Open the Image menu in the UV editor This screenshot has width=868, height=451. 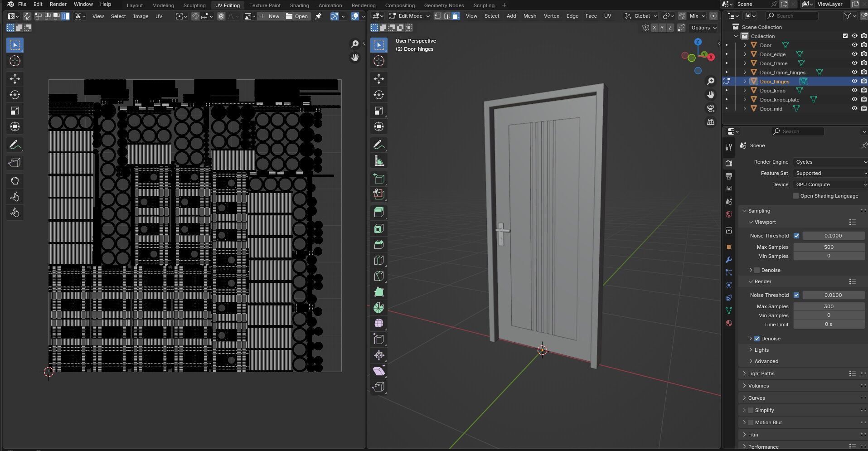pyautogui.click(x=141, y=16)
